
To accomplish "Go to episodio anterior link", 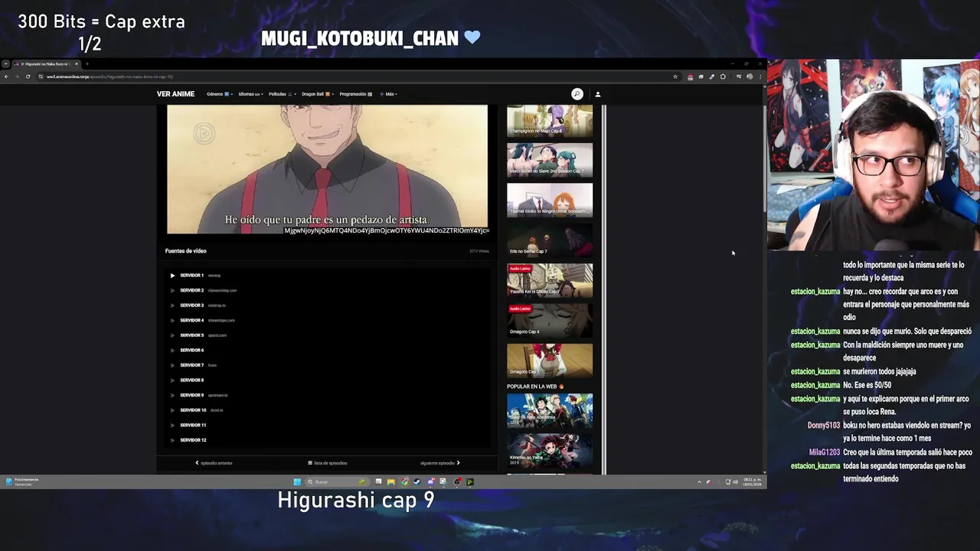I will pos(214,463).
